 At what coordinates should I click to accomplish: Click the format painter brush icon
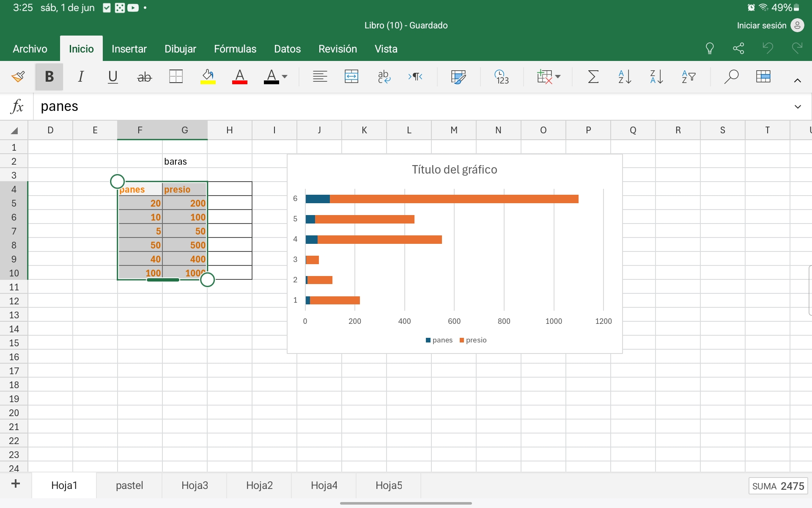click(x=18, y=77)
